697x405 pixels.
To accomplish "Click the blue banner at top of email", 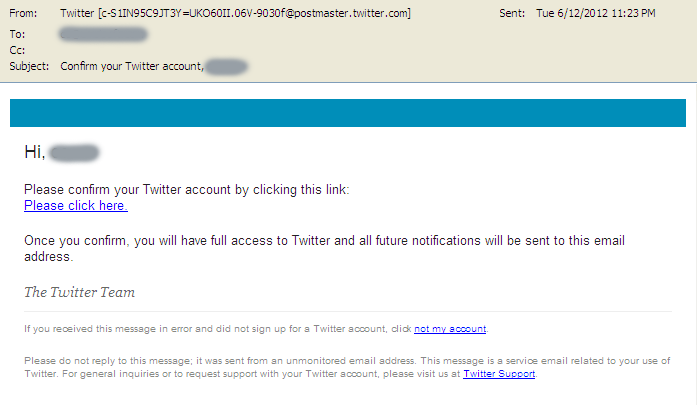I will coord(348,113).
